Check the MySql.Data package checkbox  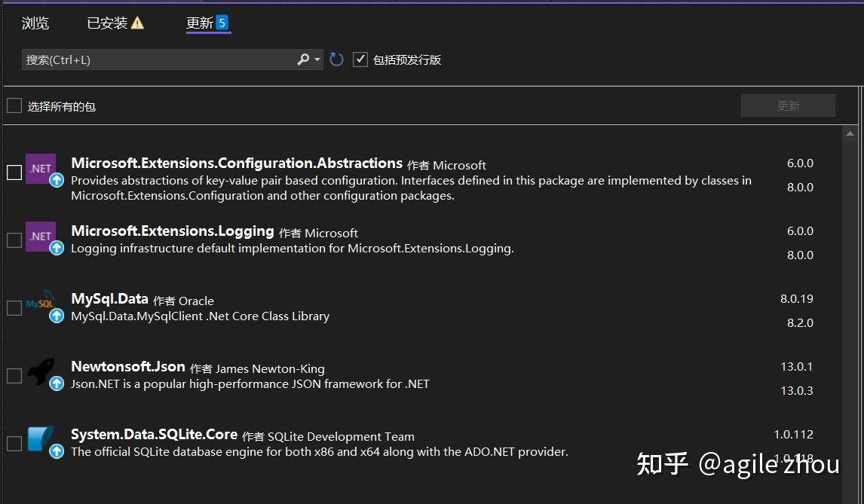click(x=13, y=307)
